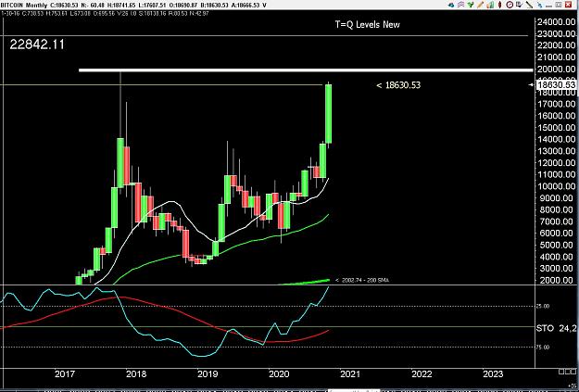This screenshot has width=579, height=392.
Task: Click the purple crossed-lines toolbar icon
Action: 460,5
